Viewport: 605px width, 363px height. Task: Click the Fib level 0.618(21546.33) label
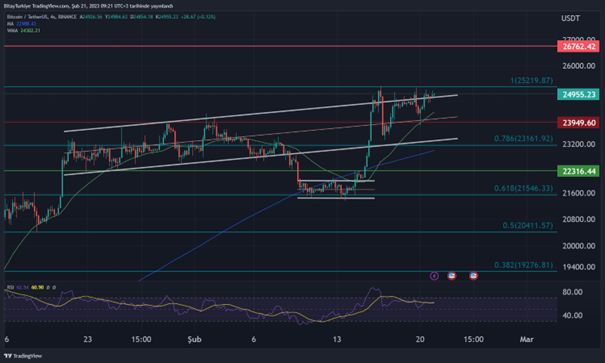(524, 188)
